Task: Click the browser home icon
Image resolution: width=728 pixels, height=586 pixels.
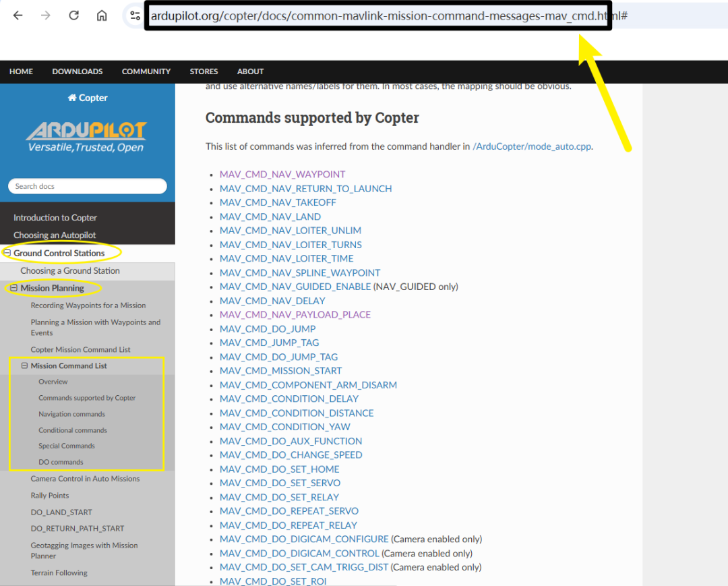Action: pos(102,16)
